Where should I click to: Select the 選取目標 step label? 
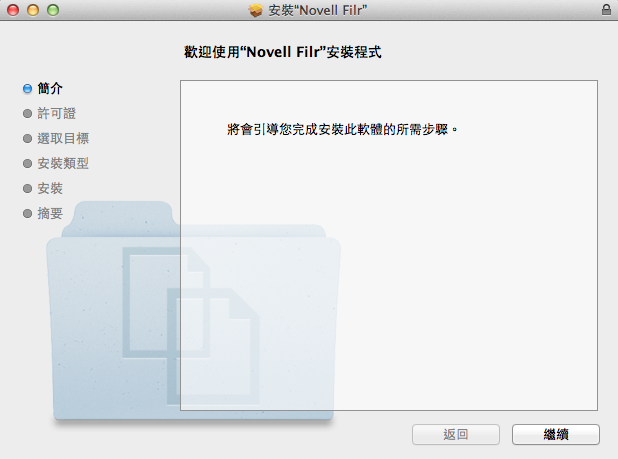[x=63, y=138]
